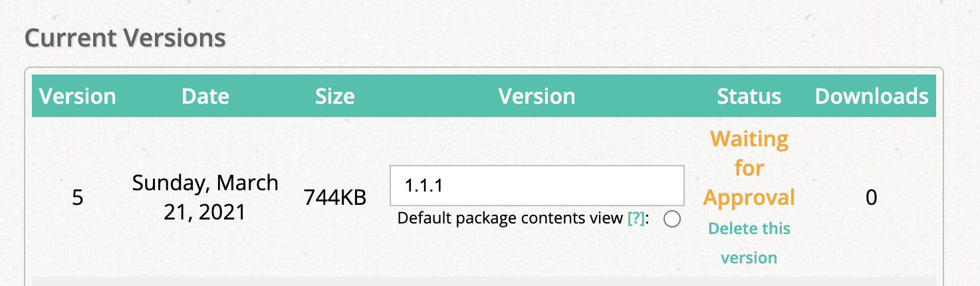Open the [?] help link
The image size is (980, 286).
pyautogui.click(x=636, y=219)
